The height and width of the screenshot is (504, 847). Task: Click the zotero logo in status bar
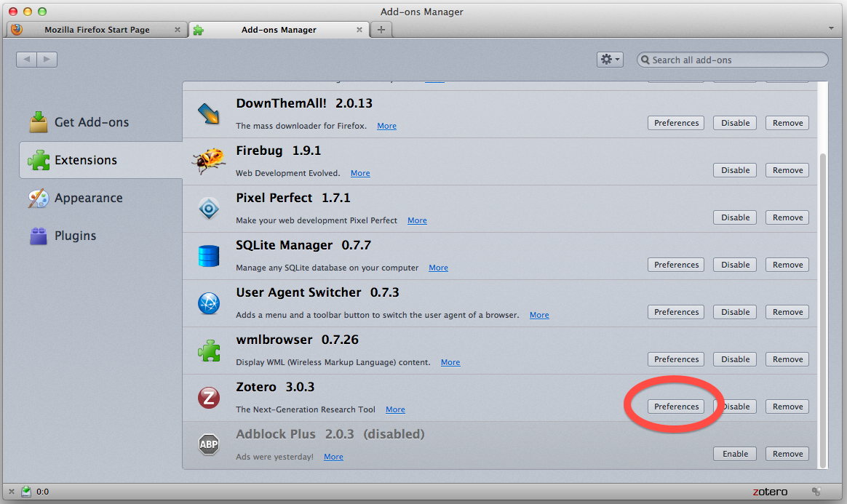(x=770, y=492)
